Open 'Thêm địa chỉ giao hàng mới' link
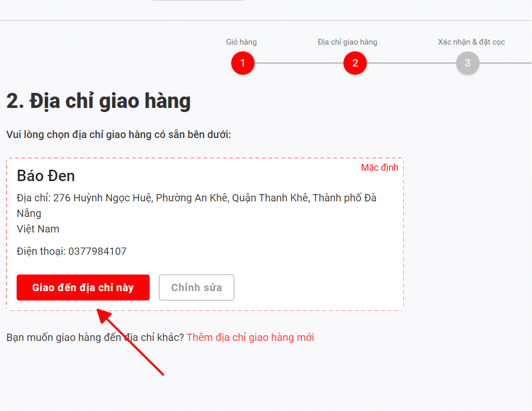Image resolution: width=532 pixels, height=411 pixels. coord(250,337)
